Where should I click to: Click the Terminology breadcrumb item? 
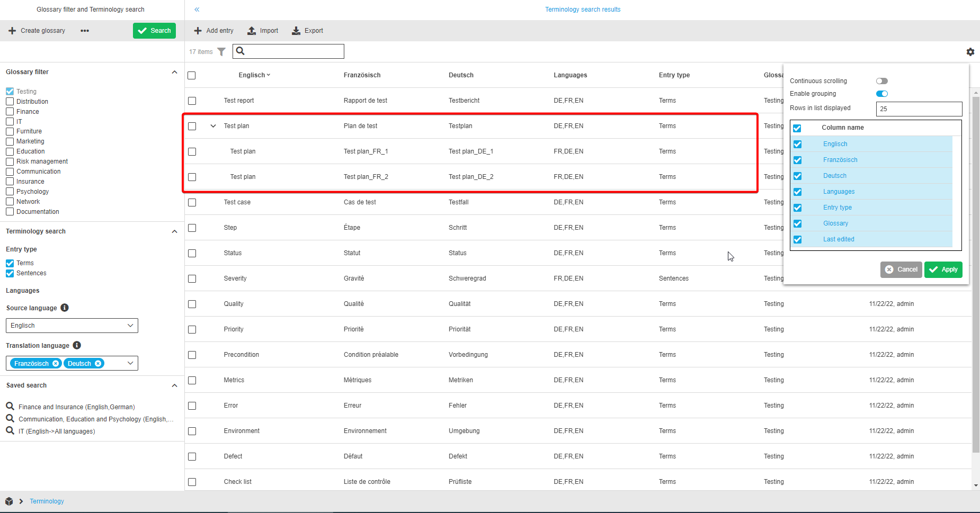(x=47, y=501)
